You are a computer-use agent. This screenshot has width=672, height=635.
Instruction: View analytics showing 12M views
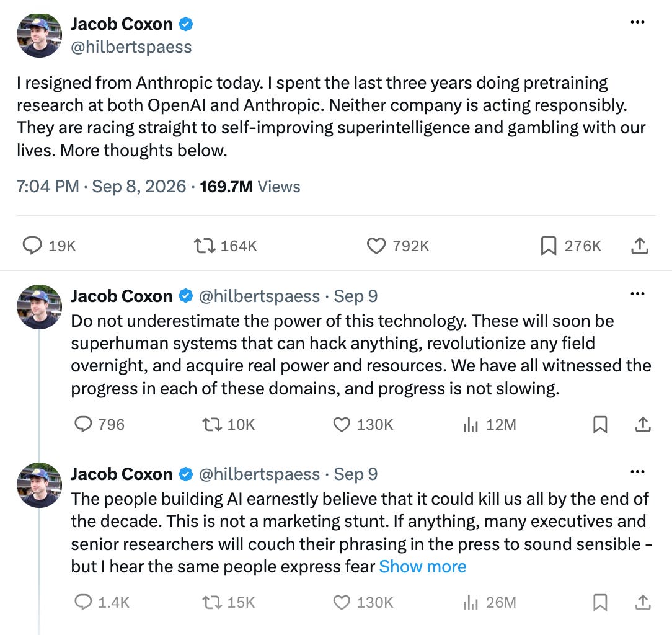click(489, 425)
